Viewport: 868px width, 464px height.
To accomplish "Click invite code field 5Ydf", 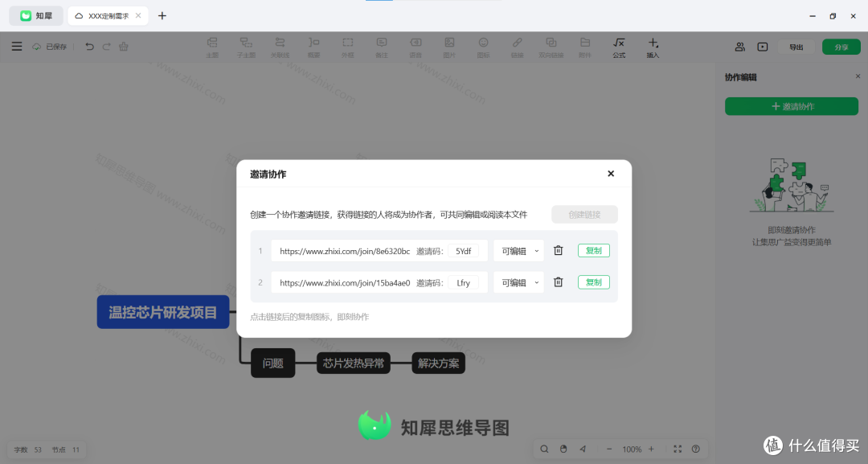I will [x=464, y=251].
